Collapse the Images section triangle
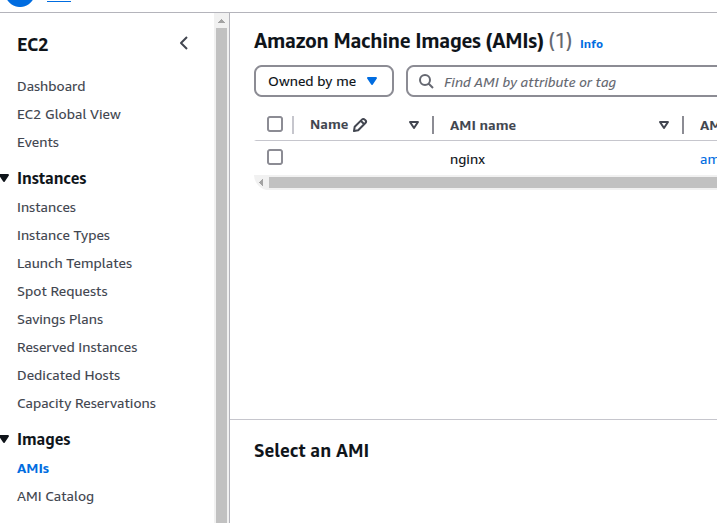Image resolution: width=717 pixels, height=523 pixels. 5,439
